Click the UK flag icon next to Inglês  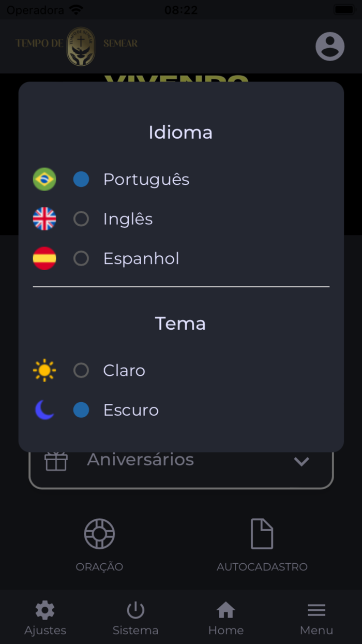44,218
